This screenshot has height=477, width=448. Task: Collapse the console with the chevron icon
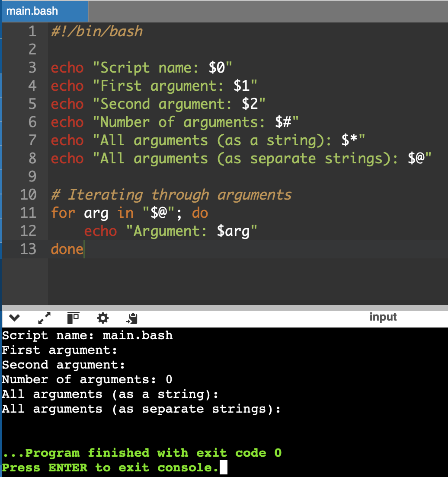tap(14, 318)
